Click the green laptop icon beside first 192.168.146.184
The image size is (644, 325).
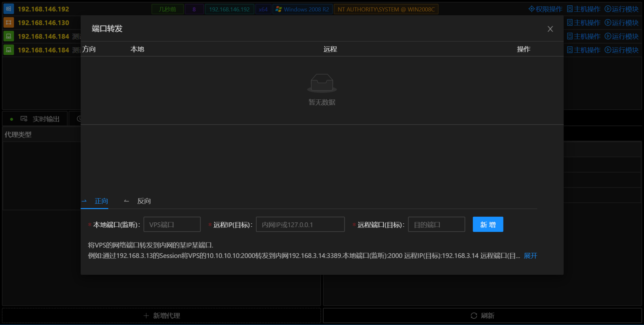(8, 36)
